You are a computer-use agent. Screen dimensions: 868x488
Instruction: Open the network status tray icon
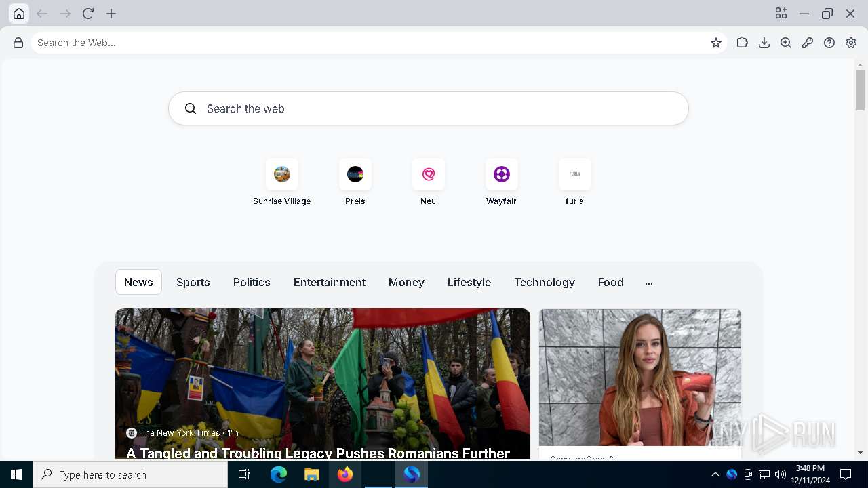[764, 474]
